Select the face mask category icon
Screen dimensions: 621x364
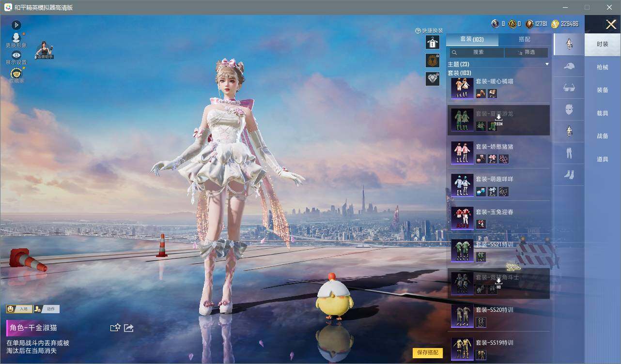click(569, 110)
